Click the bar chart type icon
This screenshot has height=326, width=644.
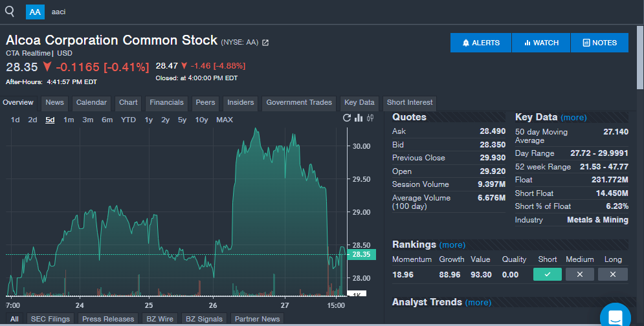coord(359,118)
